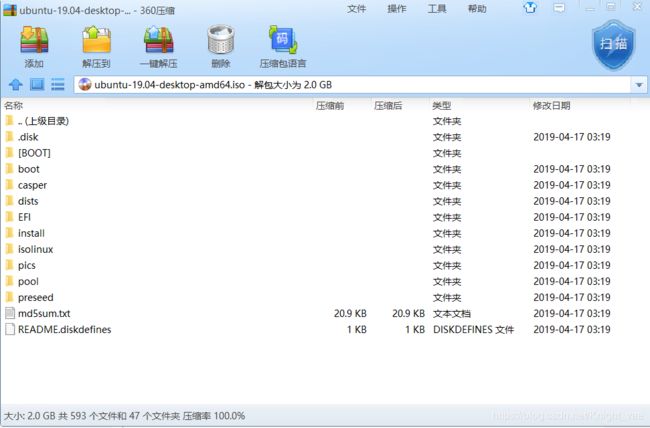This screenshot has height=428, width=650.
Task: Click the 20.9 KB pre-compression size of md5sum.txt
Action: [350, 313]
